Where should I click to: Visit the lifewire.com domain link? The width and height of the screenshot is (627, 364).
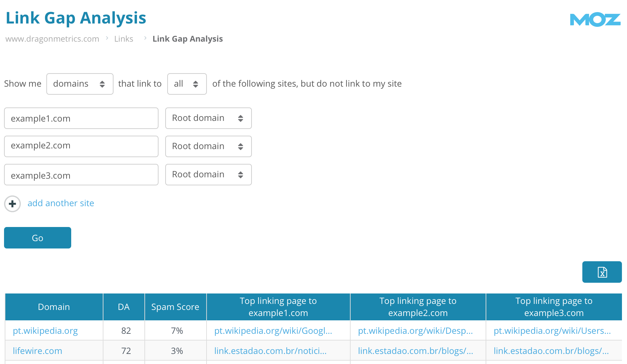[37, 351]
